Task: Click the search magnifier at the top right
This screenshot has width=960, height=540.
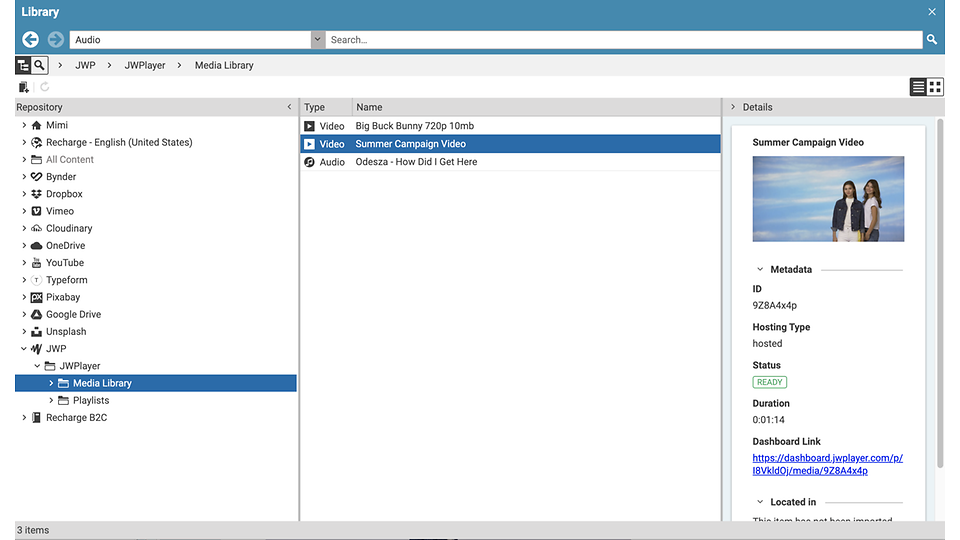Action: (x=932, y=40)
